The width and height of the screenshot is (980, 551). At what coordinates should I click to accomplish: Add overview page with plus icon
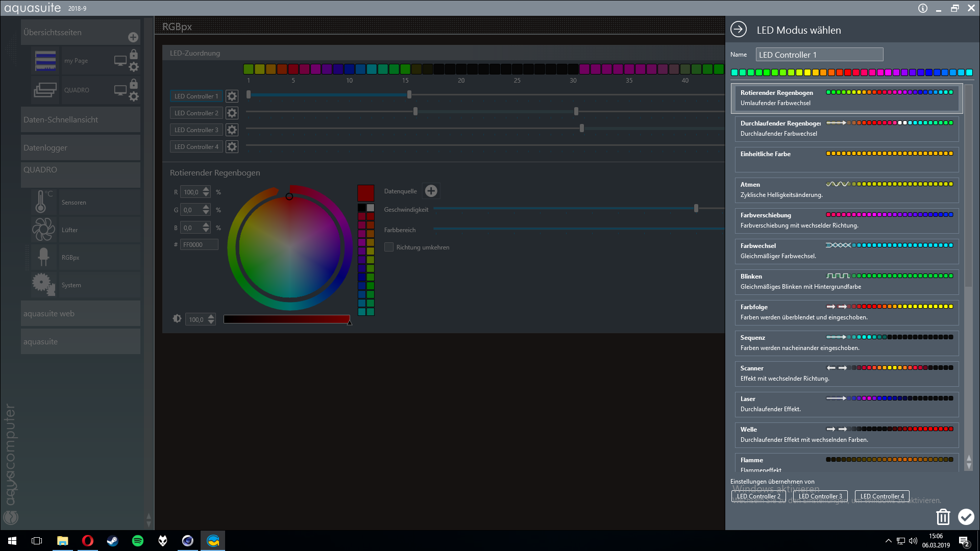(133, 37)
